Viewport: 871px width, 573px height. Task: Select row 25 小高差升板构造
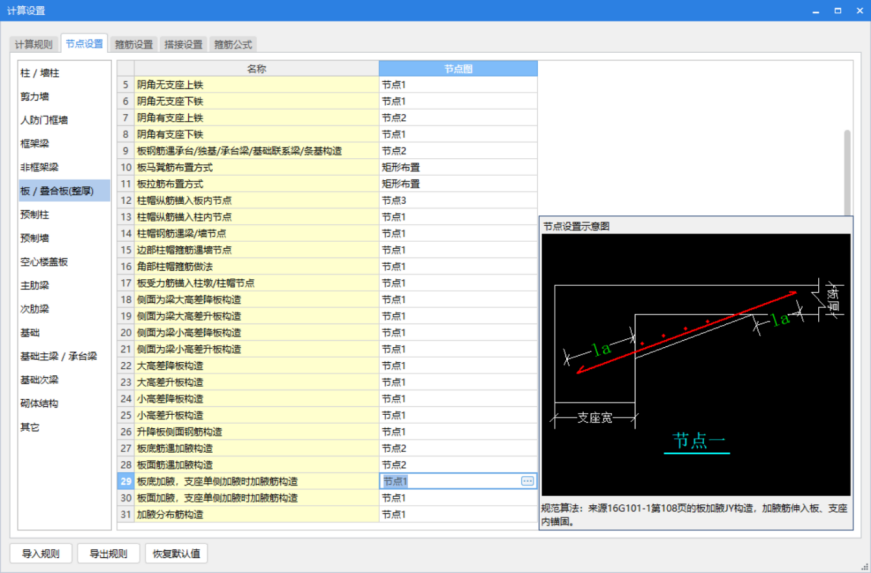[257, 415]
